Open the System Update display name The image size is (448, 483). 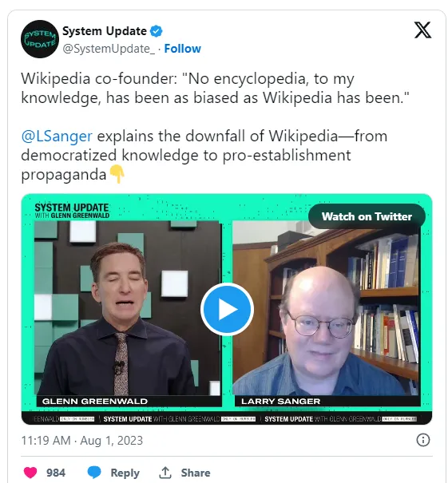click(105, 31)
